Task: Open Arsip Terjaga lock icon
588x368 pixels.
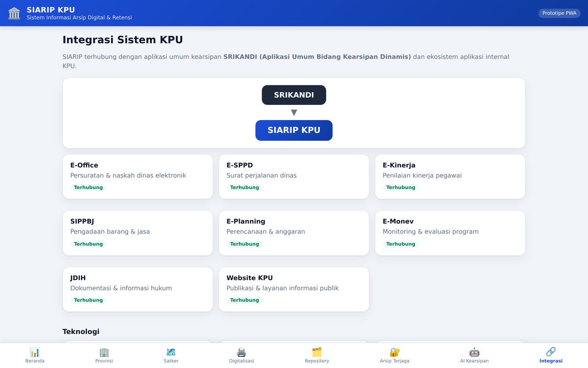Action: tap(395, 352)
